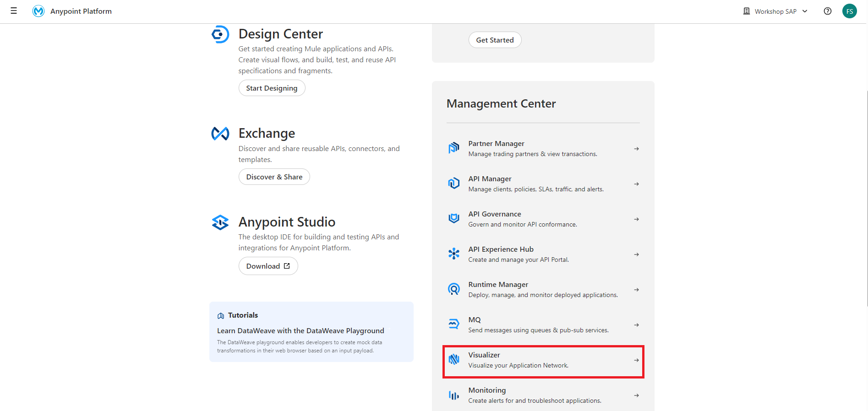Click the Design Center icon
The image size is (868, 411).
coord(220,34)
